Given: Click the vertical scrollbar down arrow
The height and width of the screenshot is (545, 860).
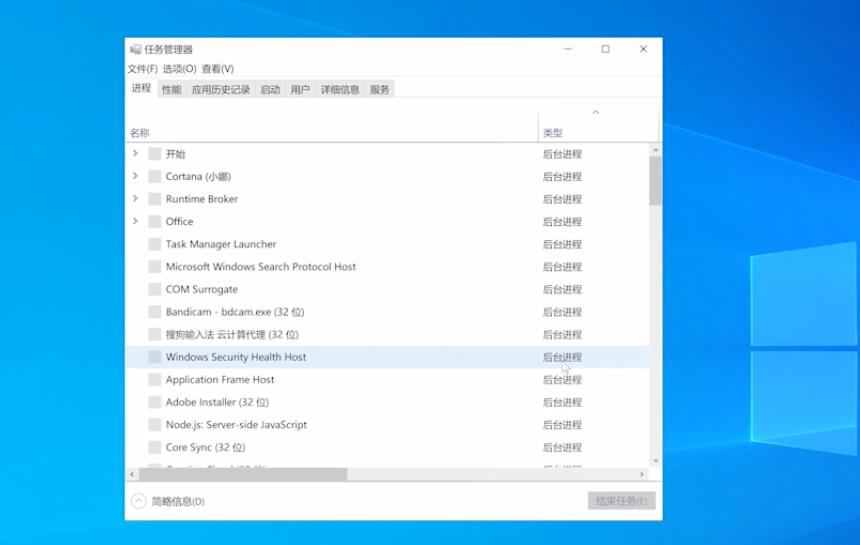Looking at the screenshot, I should [x=655, y=461].
